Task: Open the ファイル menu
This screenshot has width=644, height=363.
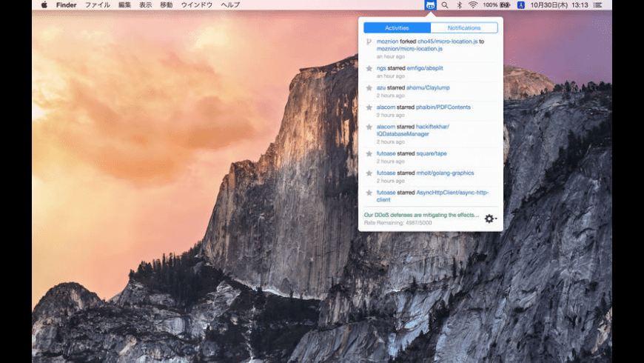Action: tap(97, 5)
